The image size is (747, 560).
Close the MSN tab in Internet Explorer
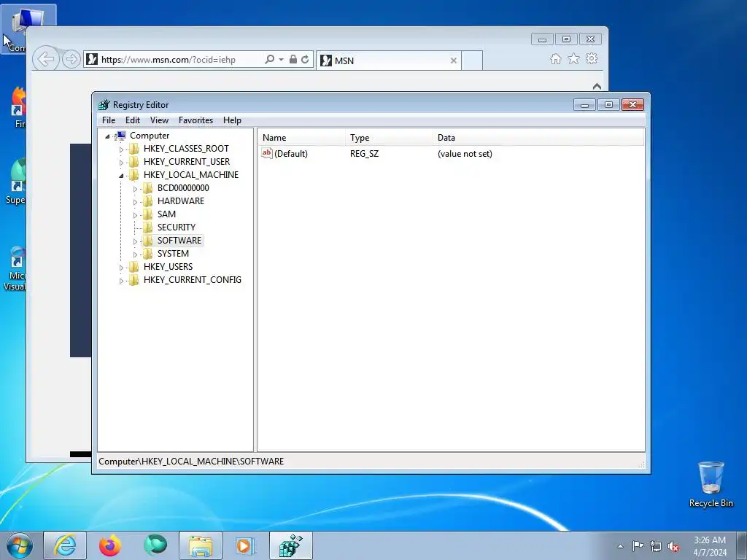click(x=454, y=61)
